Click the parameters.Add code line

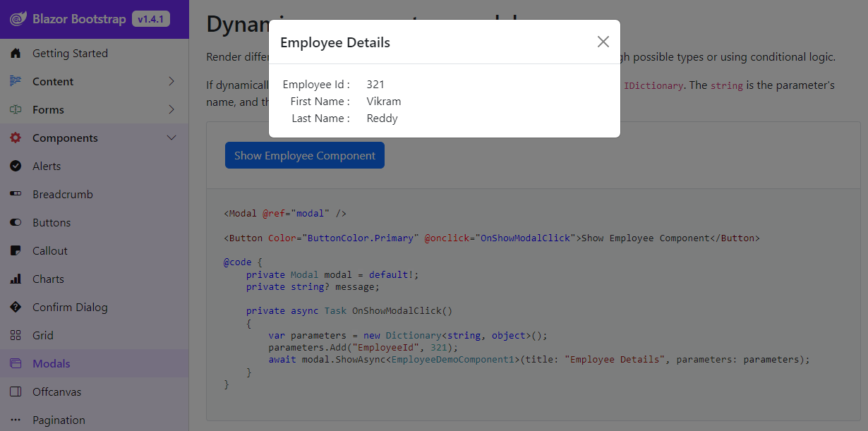[363, 348]
